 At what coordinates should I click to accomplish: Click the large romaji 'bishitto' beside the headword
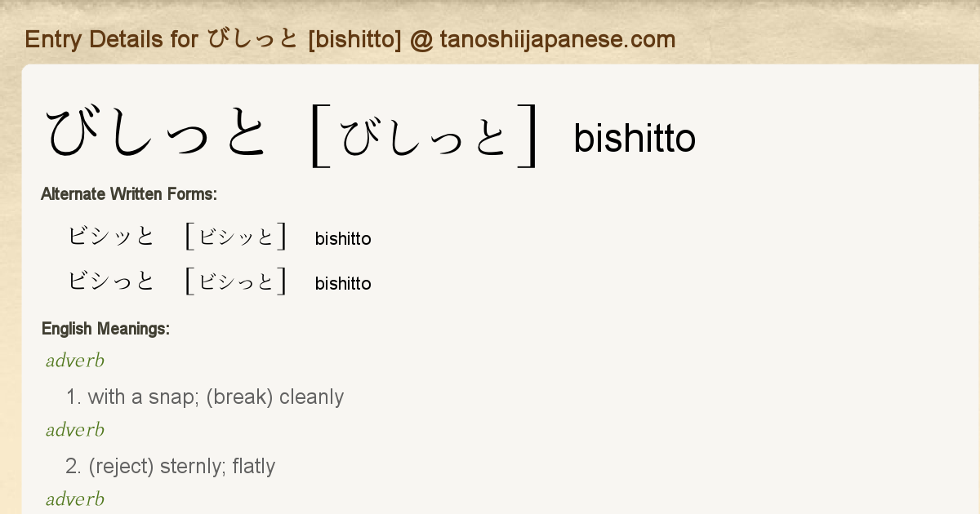635,139
